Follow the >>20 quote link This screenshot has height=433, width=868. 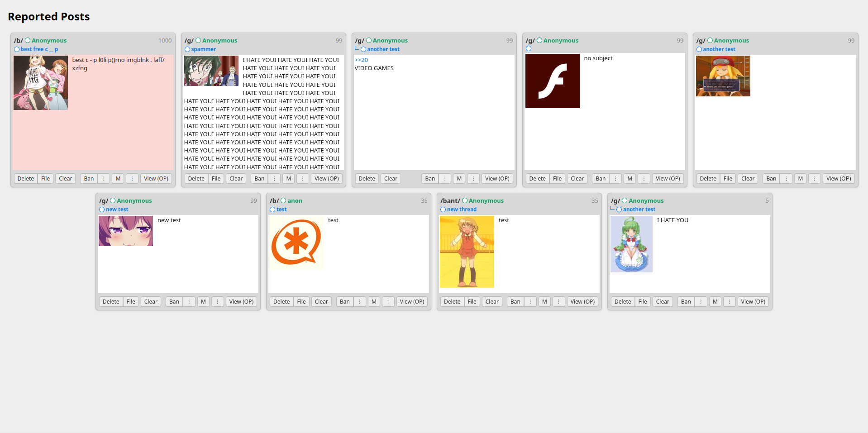click(361, 60)
